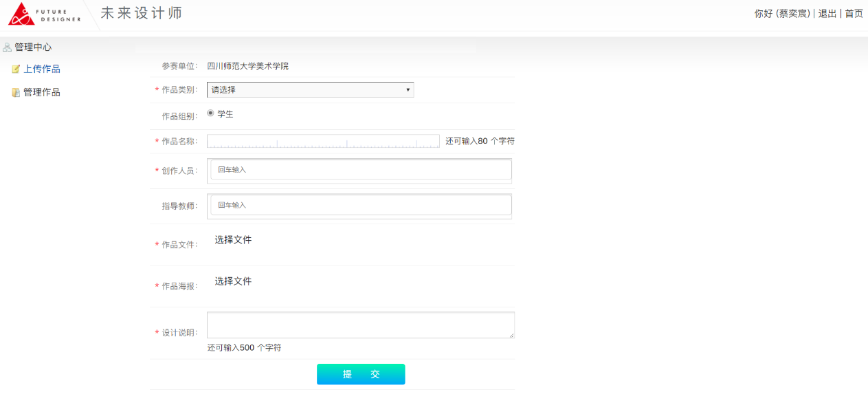Focus the 作品名称 input field
The width and height of the screenshot is (868, 403).
click(x=323, y=141)
